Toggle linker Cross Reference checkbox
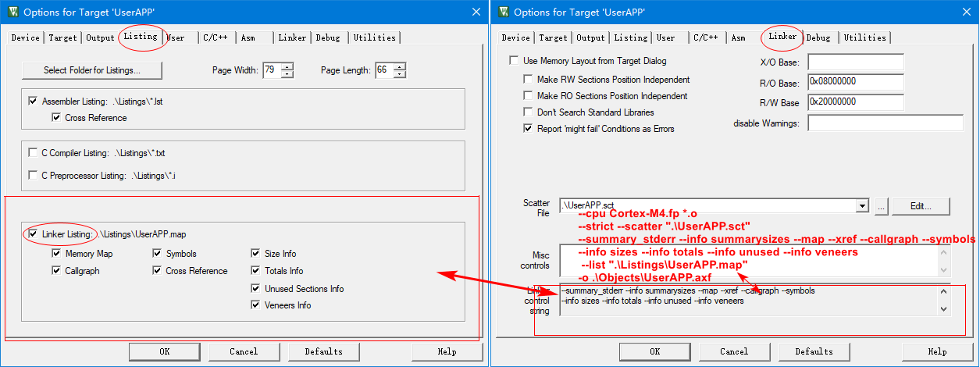 [157, 271]
